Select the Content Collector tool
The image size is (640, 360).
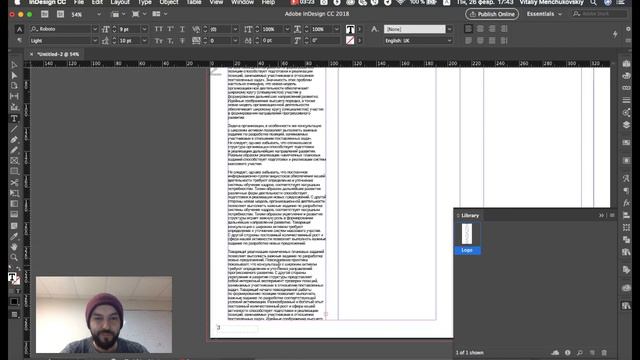pyautogui.click(x=14, y=107)
